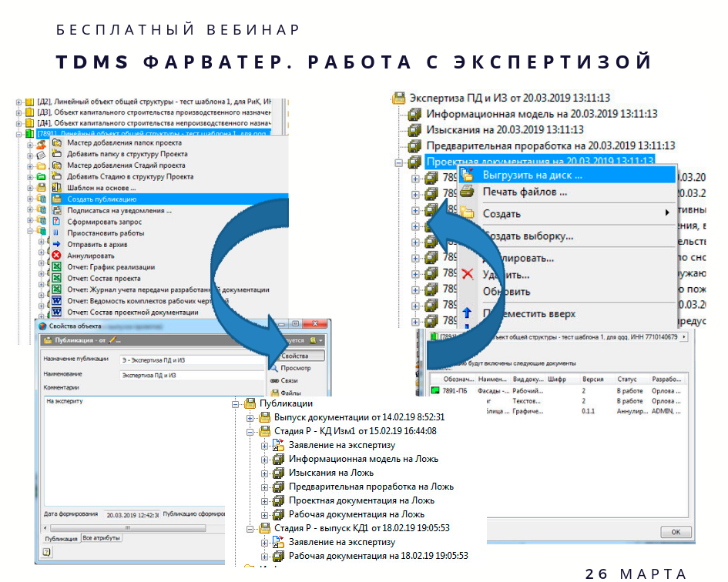The width and height of the screenshot is (728, 582).
Task: Click the folder icon beside 'Создать'
Action: coord(467,213)
